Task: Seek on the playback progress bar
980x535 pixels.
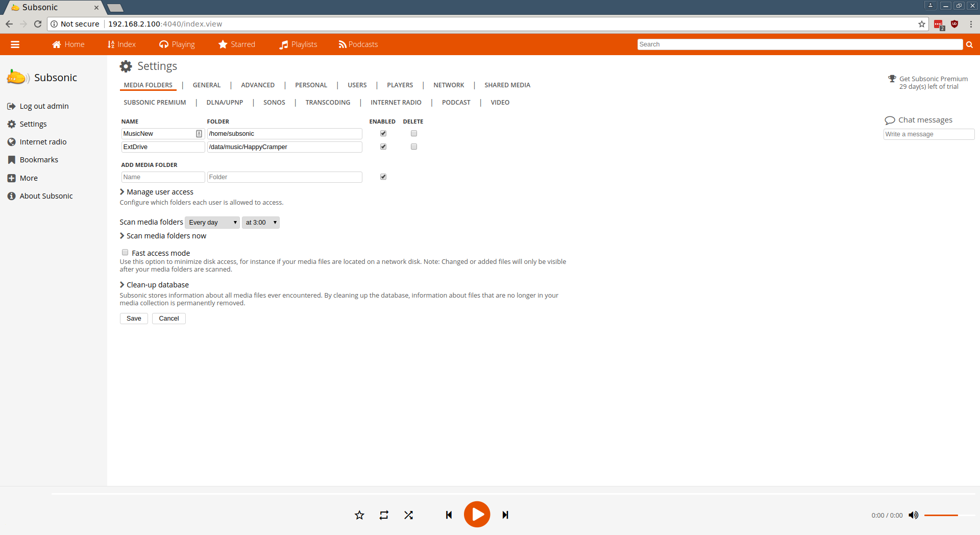Action: click(x=513, y=494)
